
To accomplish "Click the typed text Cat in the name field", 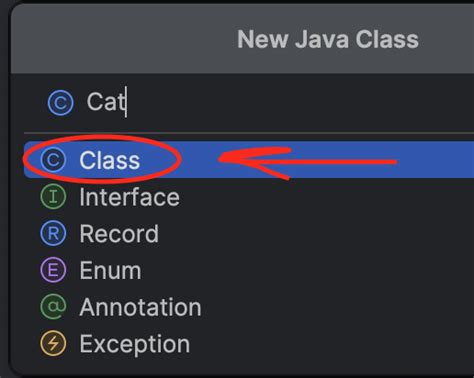I will [106, 102].
